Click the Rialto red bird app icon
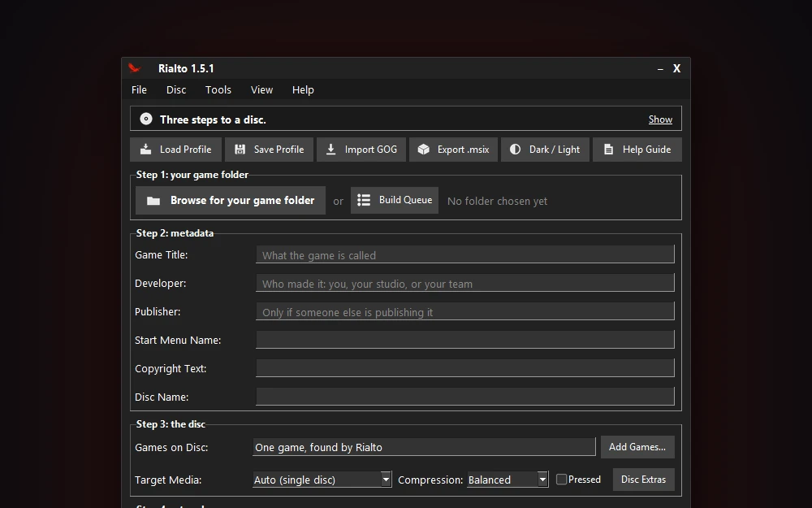812x508 pixels. (x=135, y=68)
